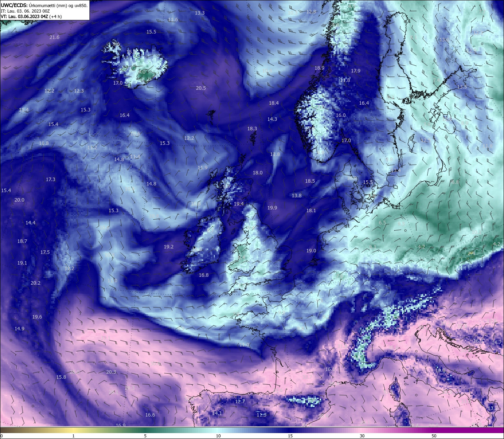Click the 'IT: Lau. 03. 06. 2023 00Z' line
Viewport: 504px width, 439px height.
tap(25, 11)
